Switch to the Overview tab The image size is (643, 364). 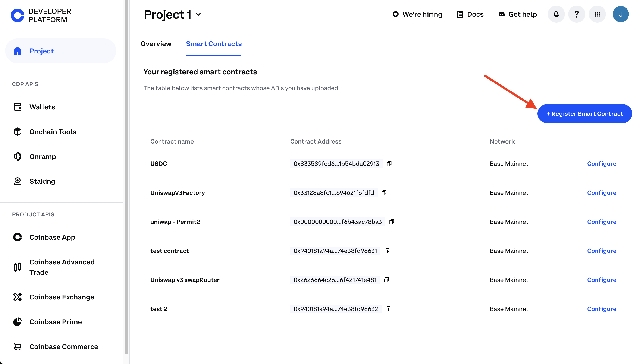pos(156,44)
